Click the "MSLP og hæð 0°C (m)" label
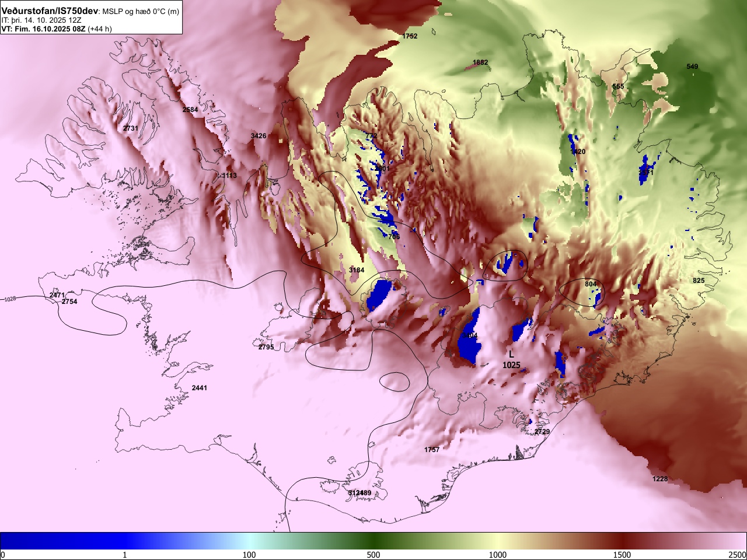This screenshot has height=560, width=747. [x=142, y=12]
